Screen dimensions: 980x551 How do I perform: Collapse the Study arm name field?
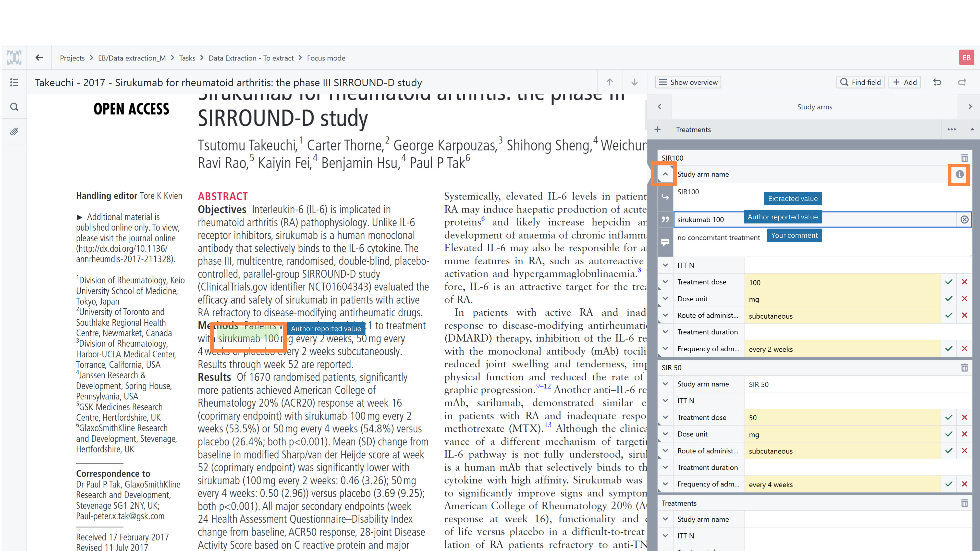click(665, 174)
